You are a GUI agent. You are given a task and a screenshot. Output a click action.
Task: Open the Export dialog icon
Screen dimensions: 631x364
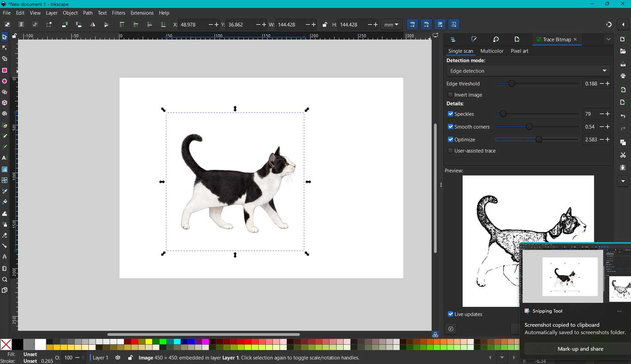pos(517,39)
